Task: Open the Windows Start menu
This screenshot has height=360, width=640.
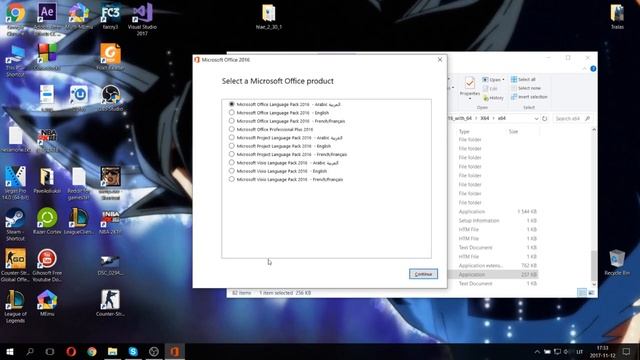Action: click(10, 351)
